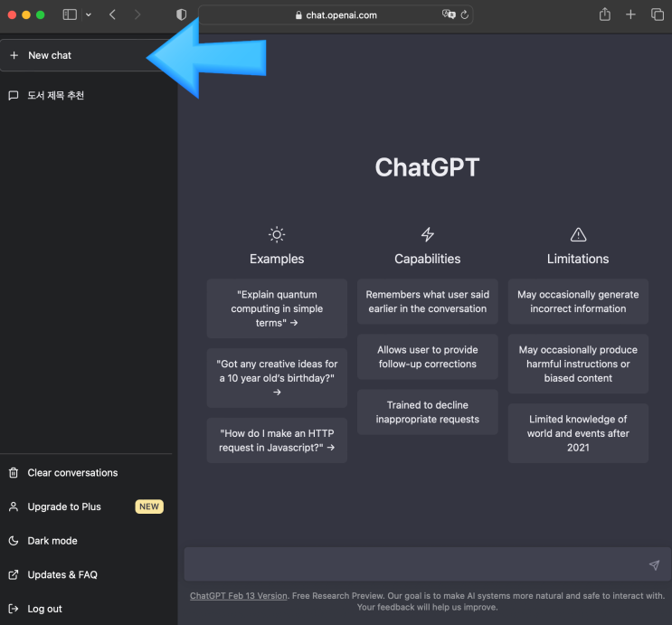This screenshot has width=672, height=625.
Task: Open the ChatGPT Feb 13 Version link
Action: [238, 596]
